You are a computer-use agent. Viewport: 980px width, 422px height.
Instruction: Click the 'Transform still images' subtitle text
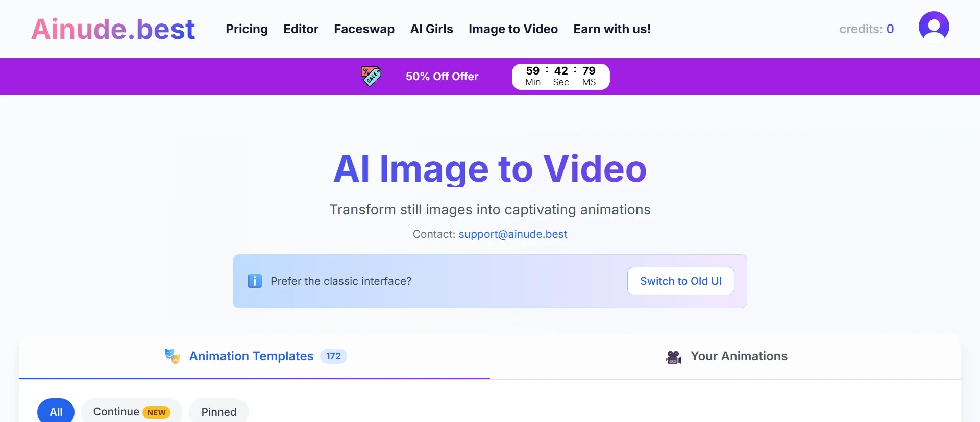(x=490, y=210)
